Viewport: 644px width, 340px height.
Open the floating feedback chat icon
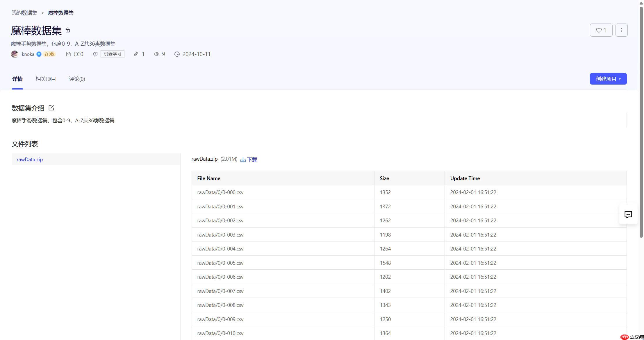(628, 215)
